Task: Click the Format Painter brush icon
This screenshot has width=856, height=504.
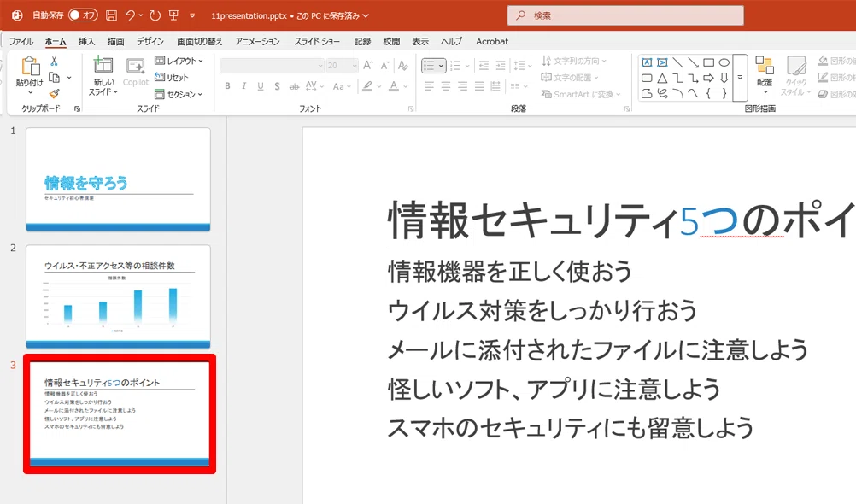Action: [x=54, y=94]
